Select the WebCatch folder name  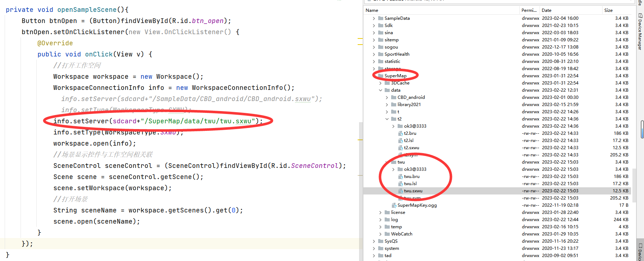point(402,234)
